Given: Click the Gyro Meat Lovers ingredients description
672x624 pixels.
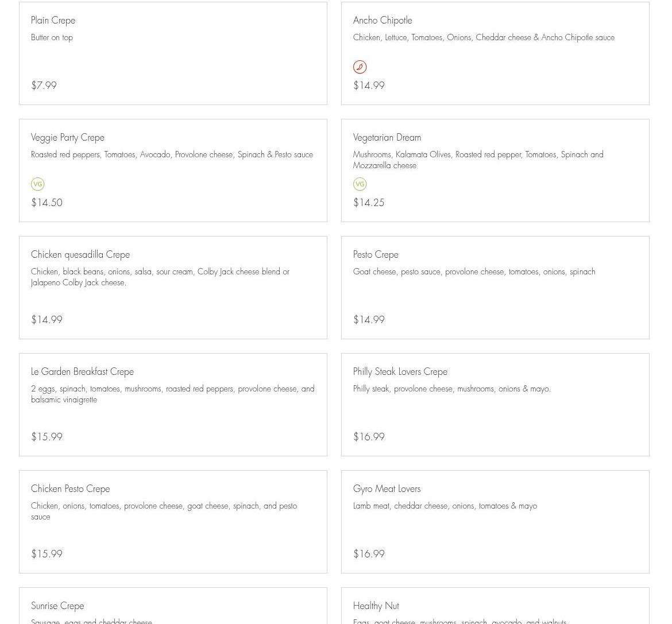Looking at the screenshot, I should coord(445,506).
